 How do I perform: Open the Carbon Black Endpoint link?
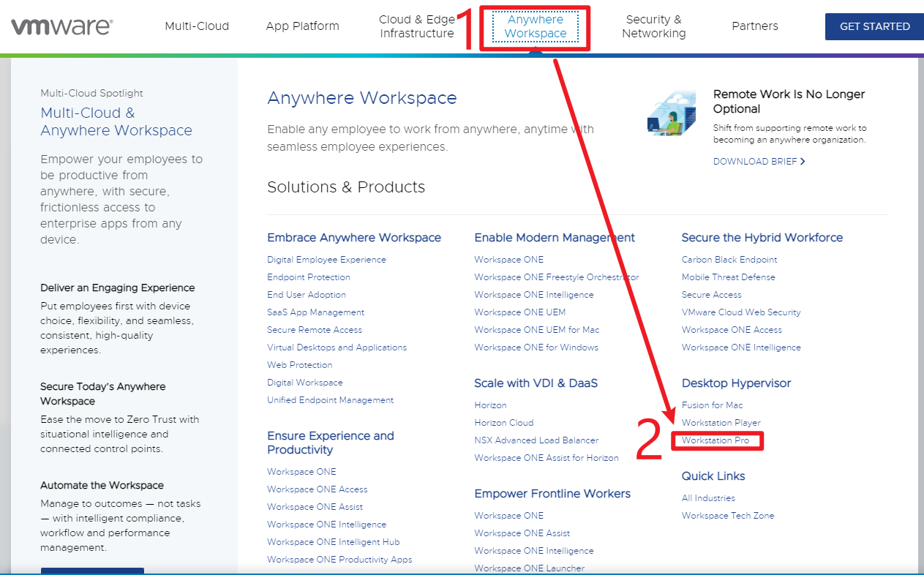click(x=729, y=259)
